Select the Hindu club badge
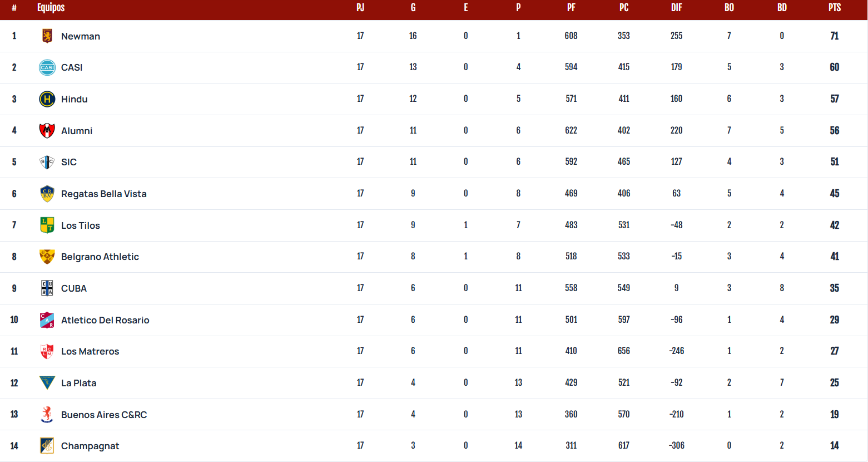 pyautogui.click(x=47, y=99)
